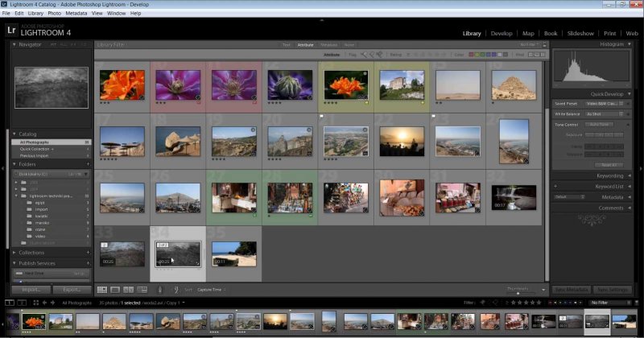Switch to the Develop module

pyautogui.click(x=502, y=33)
